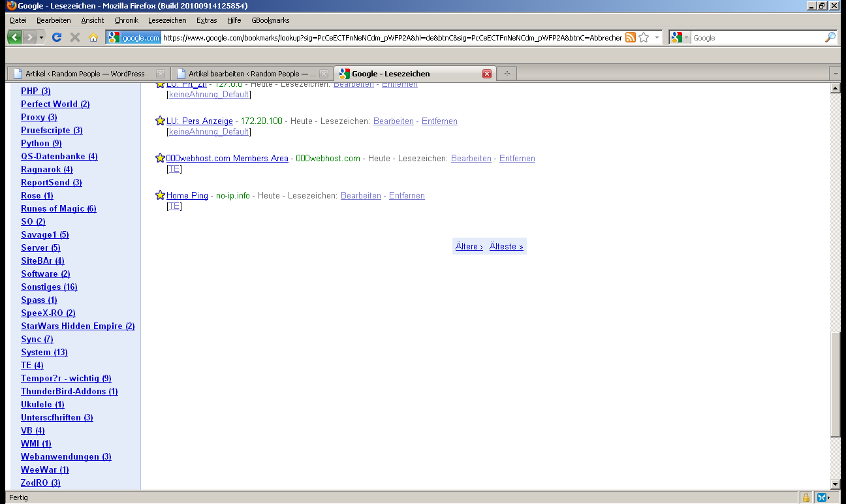The height and width of the screenshot is (504, 846).
Task: Open the 000webhost.com Members Area bookmark
Action: pos(227,159)
